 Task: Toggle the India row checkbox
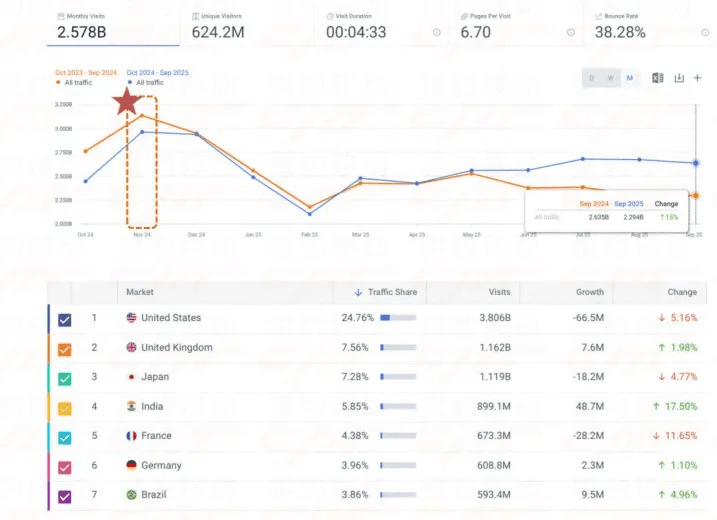point(65,407)
